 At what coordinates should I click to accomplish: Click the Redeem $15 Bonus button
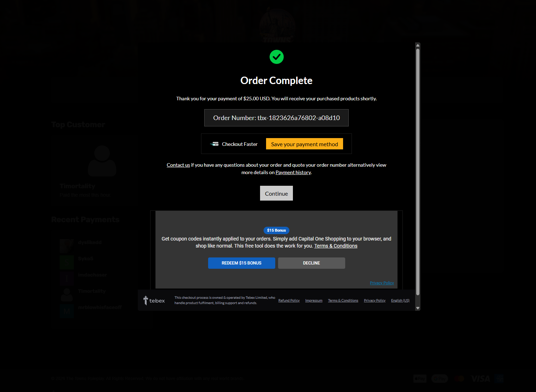[241, 263]
